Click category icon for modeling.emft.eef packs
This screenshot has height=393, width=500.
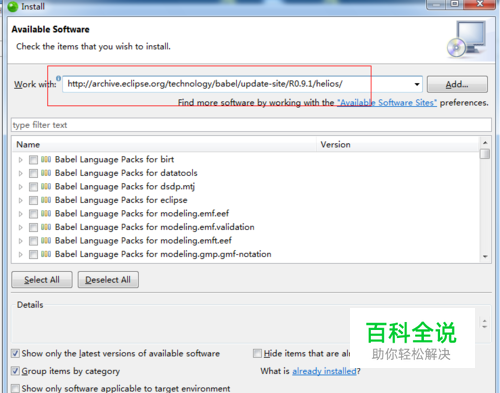click(46, 241)
